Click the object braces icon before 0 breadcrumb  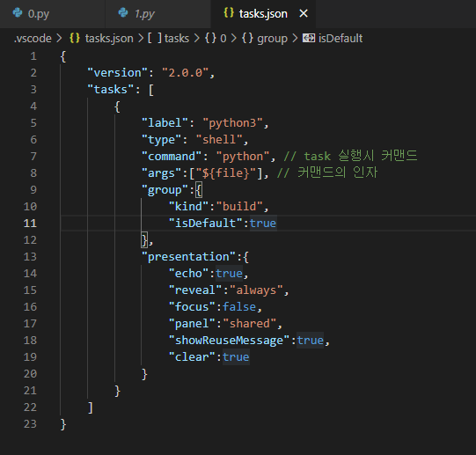pyautogui.click(x=210, y=38)
